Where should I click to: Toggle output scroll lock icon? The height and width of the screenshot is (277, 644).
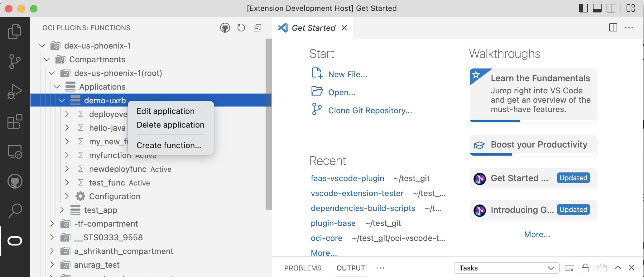585,268
